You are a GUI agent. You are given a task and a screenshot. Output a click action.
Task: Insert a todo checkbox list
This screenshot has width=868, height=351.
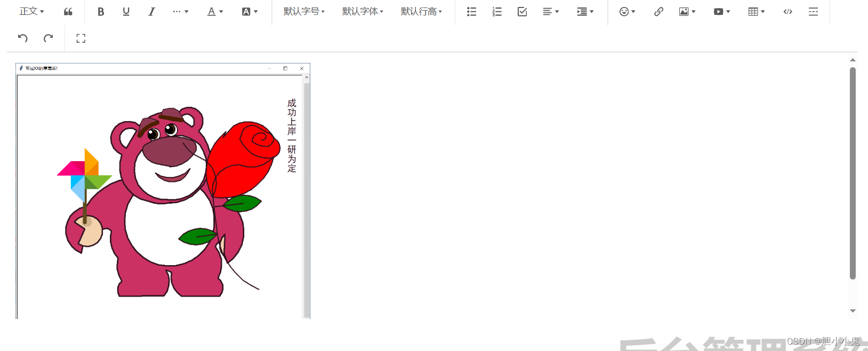[x=523, y=11]
